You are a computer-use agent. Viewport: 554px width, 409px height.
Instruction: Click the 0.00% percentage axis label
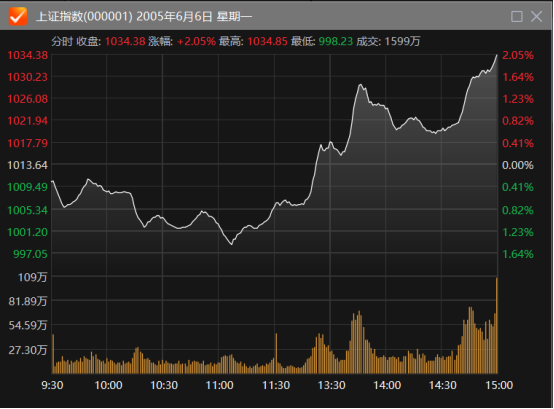pos(518,165)
